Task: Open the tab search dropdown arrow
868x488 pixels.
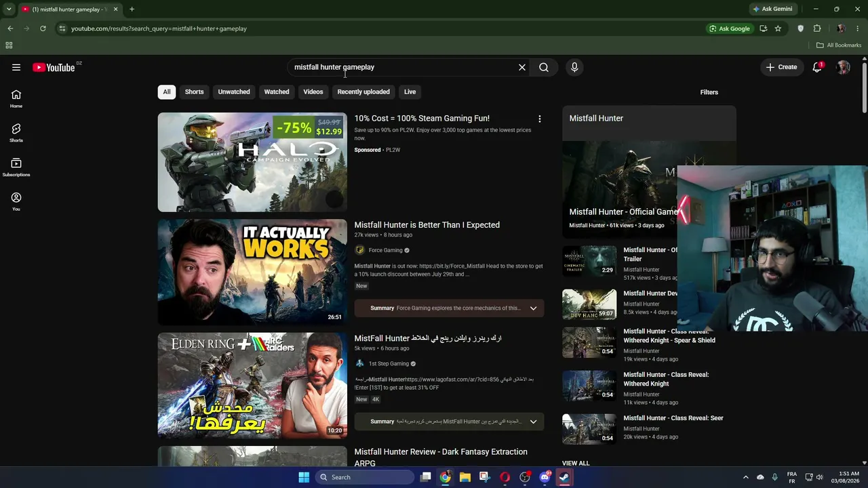Action: click(x=9, y=9)
